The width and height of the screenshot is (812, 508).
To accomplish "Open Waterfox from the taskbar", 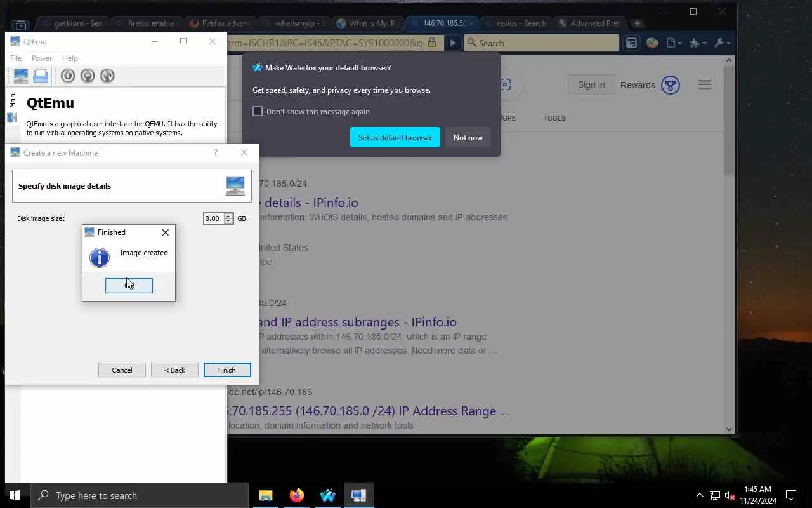I will point(327,495).
